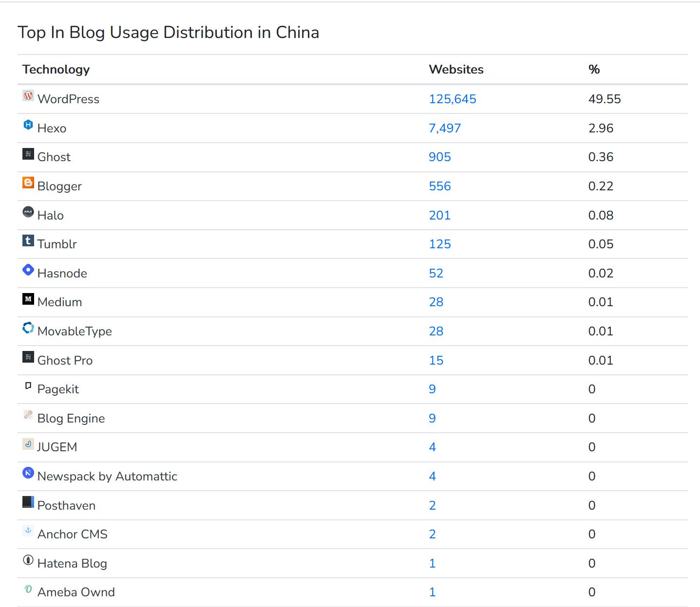Click the JUGEM icon
This screenshot has width=700, height=607.
(28, 444)
